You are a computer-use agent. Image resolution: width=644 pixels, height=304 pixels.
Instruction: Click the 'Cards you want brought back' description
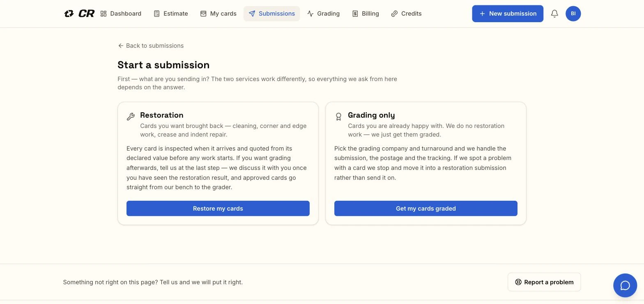[223, 130]
